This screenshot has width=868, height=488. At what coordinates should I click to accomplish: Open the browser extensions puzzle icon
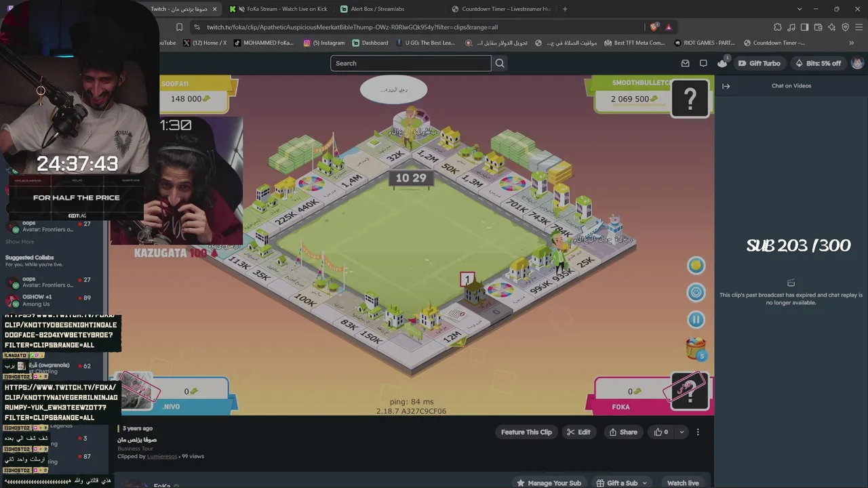tap(777, 27)
